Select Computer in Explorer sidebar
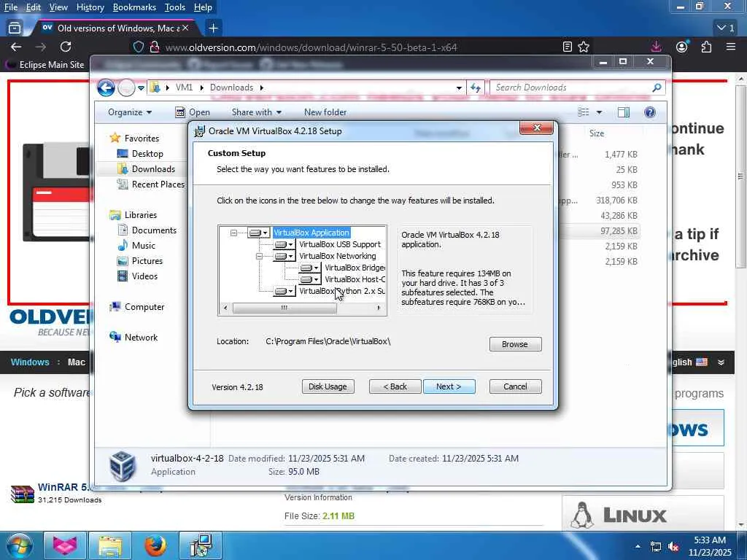The width and height of the screenshot is (747, 560). tap(144, 307)
